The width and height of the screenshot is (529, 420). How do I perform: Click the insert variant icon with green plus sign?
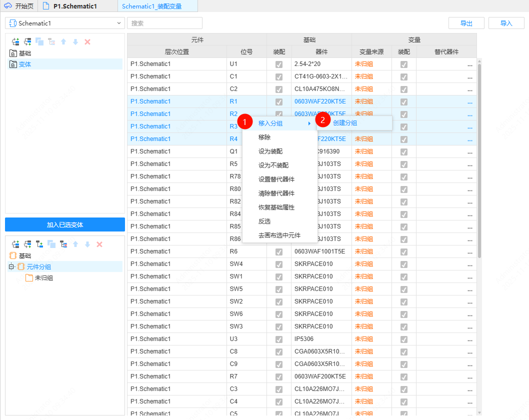tap(27, 41)
